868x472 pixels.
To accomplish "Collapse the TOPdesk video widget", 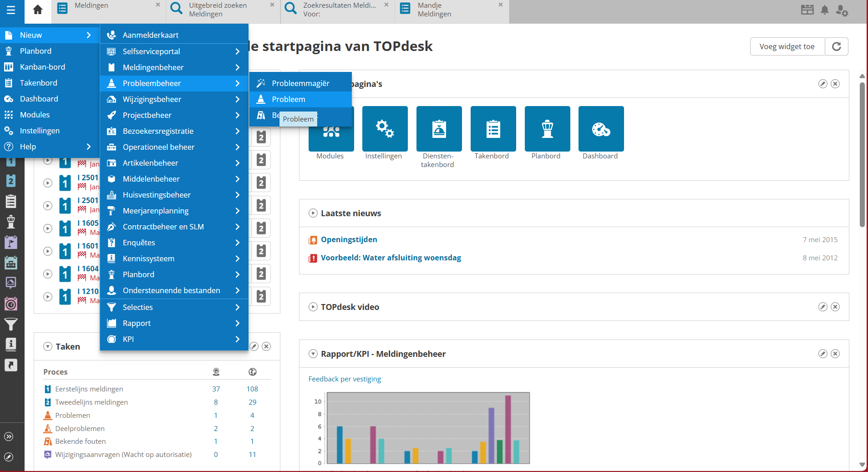I will click(313, 307).
